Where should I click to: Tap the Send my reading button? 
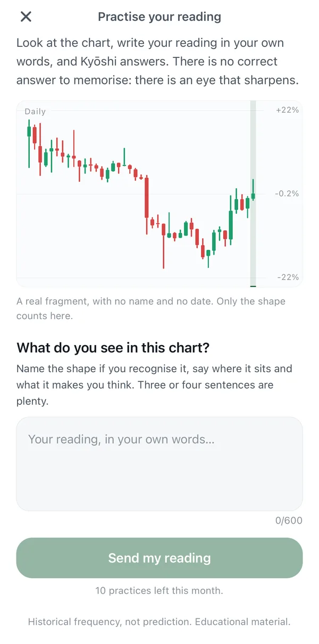(x=159, y=558)
